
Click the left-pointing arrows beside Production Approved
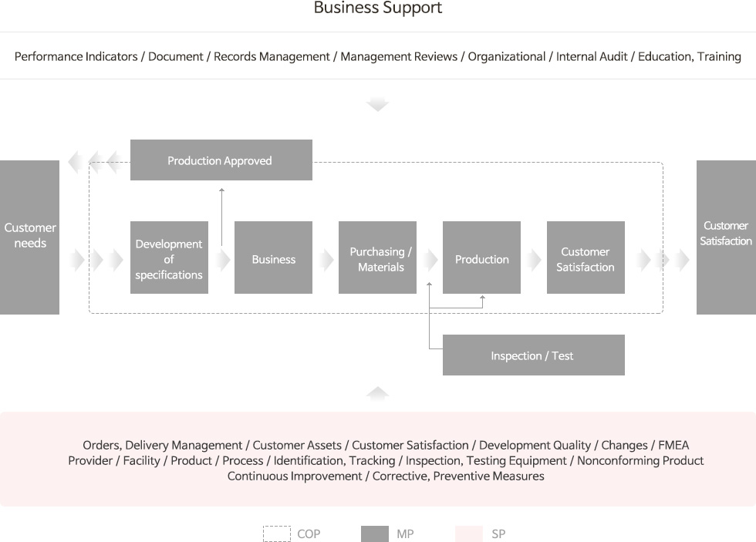[95, 162]
